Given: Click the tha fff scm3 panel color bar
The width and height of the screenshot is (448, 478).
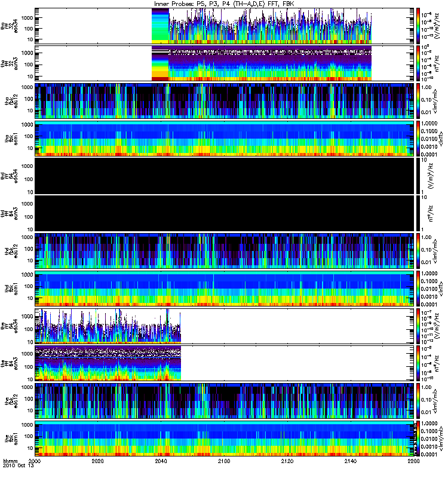Looking at the screenshot, I should [418, 63].
